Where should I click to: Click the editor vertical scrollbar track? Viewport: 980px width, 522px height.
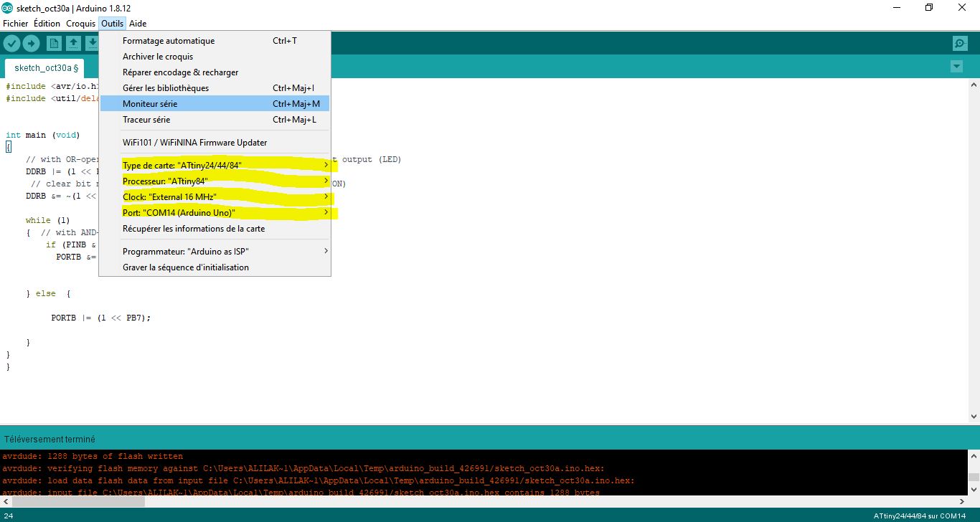click(x=974, y=250)
